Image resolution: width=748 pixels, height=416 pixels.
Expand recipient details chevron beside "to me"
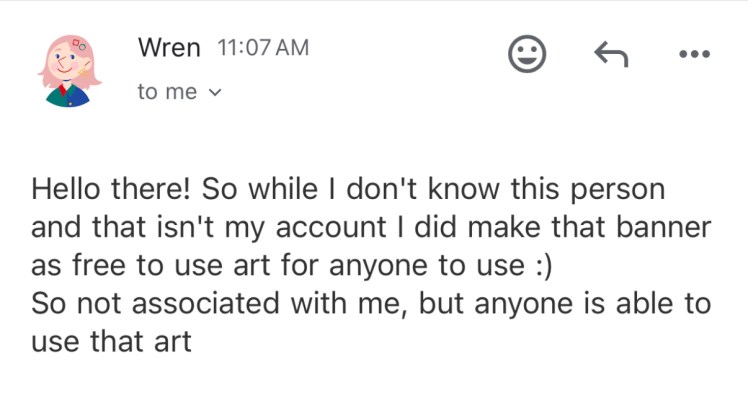[x=212, y=93]
